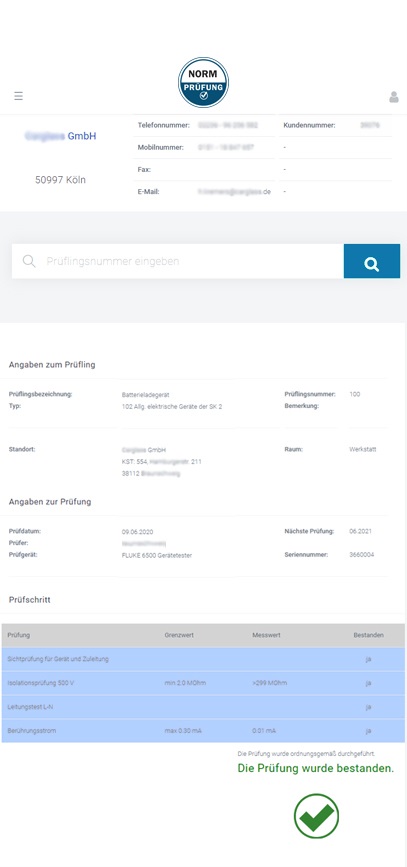Click the Angaben zum Prüfling heading
The width and height of the screenshot is (407, 867).
52,365
